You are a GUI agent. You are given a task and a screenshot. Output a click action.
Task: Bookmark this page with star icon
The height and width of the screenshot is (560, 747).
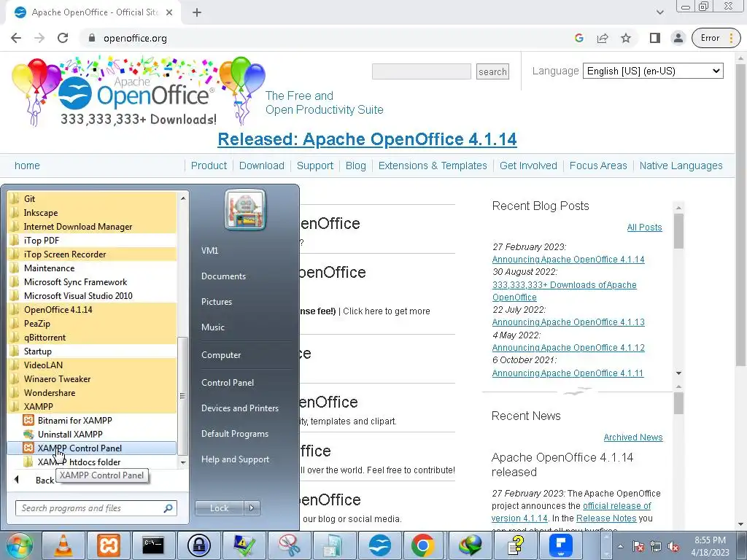[x=625, y=38]
